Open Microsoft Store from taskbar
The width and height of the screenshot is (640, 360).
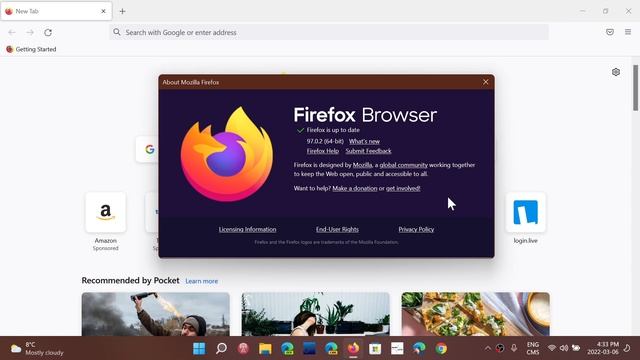click(x=375, y=349)
